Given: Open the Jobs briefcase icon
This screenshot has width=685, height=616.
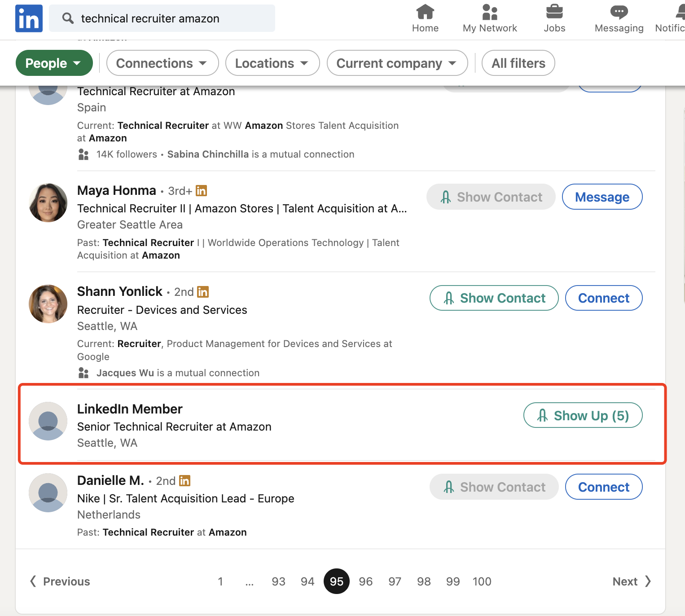Looking at the screenshot, I should (x=554, y=12).
